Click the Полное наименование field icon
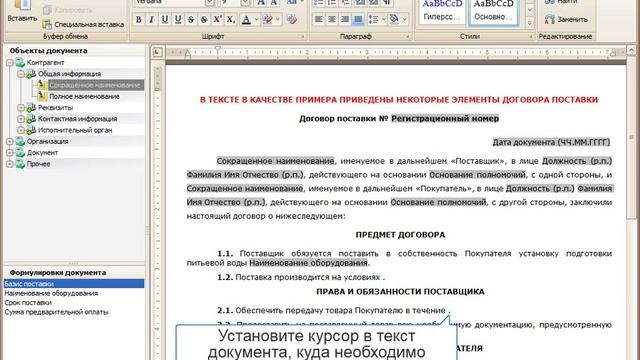640x360 pixels. point(42,96)
